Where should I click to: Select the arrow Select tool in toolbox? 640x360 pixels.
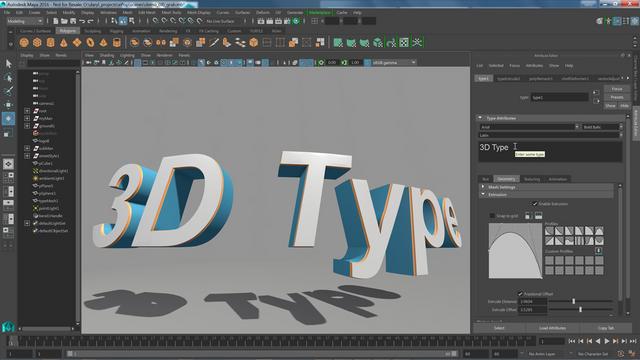(x=8, y=63)
